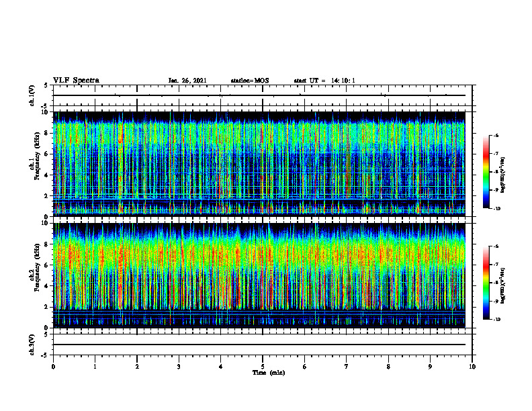The height and width of the screenshot is (411, 532).
Task: Click the "Time (min)" x-axis label
Action: 269,373
